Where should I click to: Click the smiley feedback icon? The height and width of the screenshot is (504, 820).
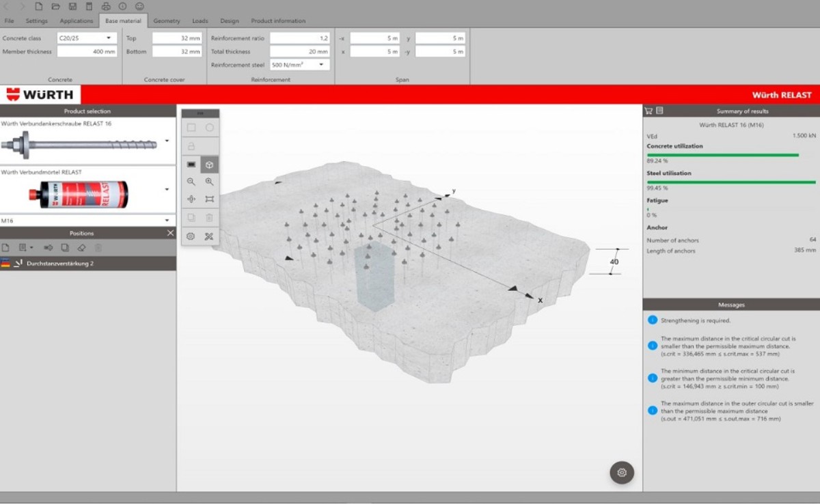[139, 7]
